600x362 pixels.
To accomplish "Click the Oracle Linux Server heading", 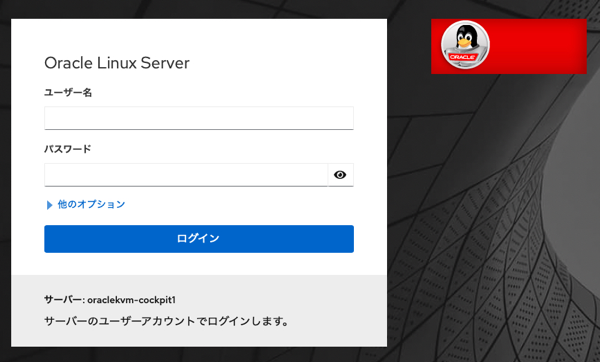I will click(117, 63).
